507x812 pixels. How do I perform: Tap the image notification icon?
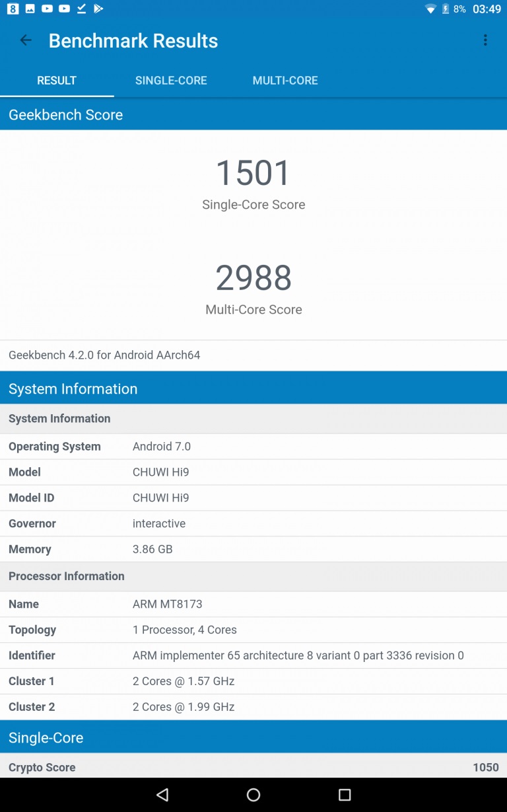pos(30,9)
